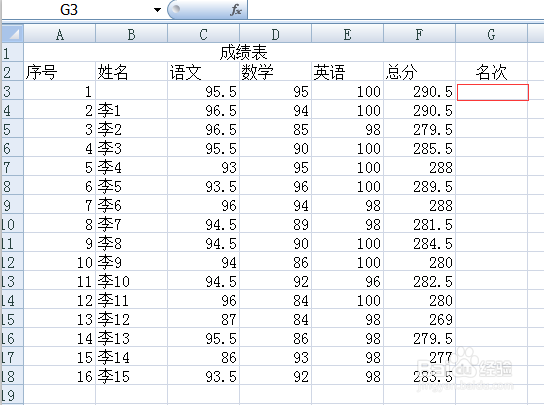Click the name cell 李13
The width and height of the screenshot is (544, 405).
(x=131, y=338)
